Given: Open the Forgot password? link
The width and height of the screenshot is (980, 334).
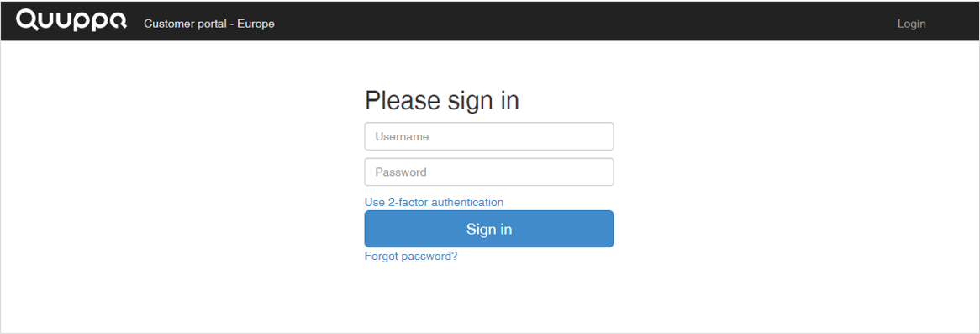Looking at the screenshot, I should coord(411,256).
